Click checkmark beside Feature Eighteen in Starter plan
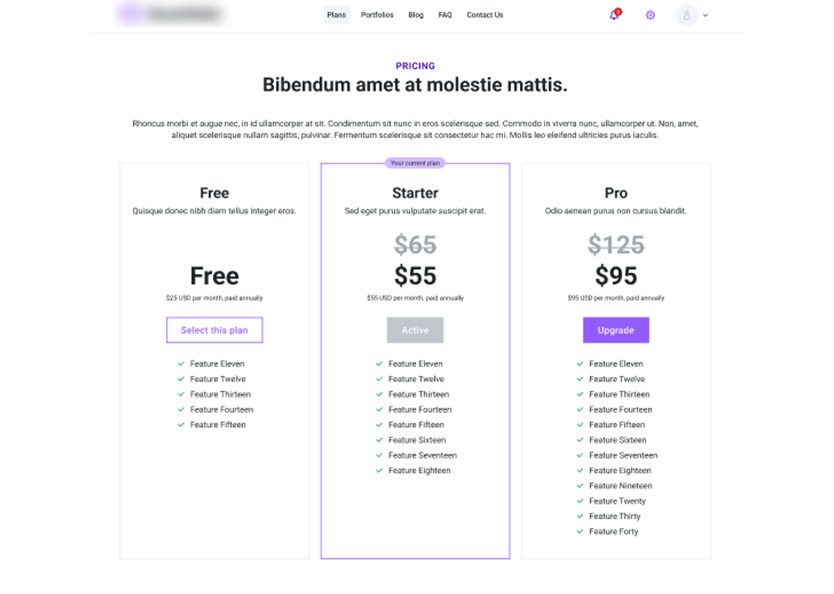 379,471
